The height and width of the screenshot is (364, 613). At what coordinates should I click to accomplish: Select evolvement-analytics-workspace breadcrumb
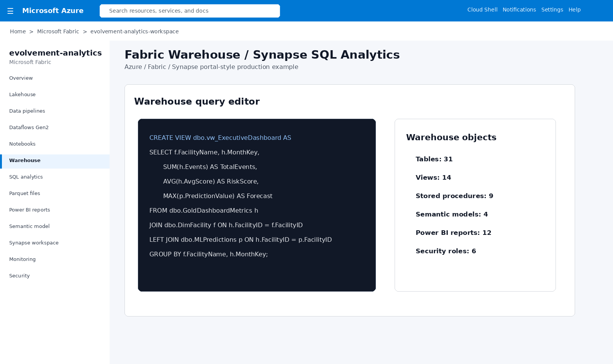click(x=134, y=31)
